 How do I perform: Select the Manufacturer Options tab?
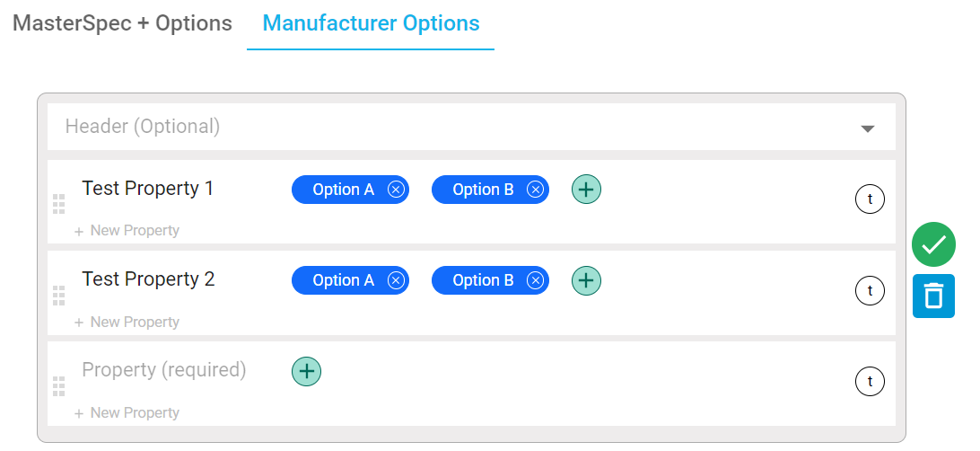pos(371,23)
